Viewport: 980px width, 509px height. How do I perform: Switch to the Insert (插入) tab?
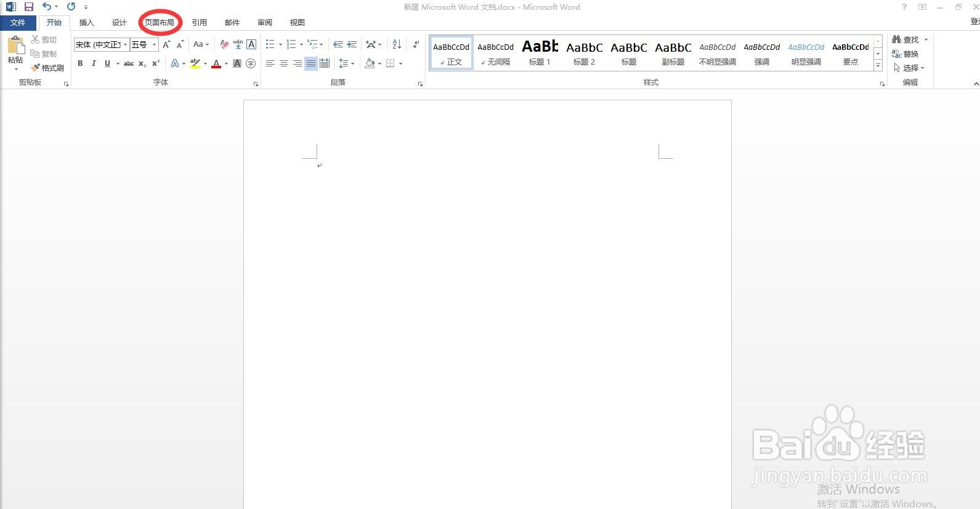[87, 23]
